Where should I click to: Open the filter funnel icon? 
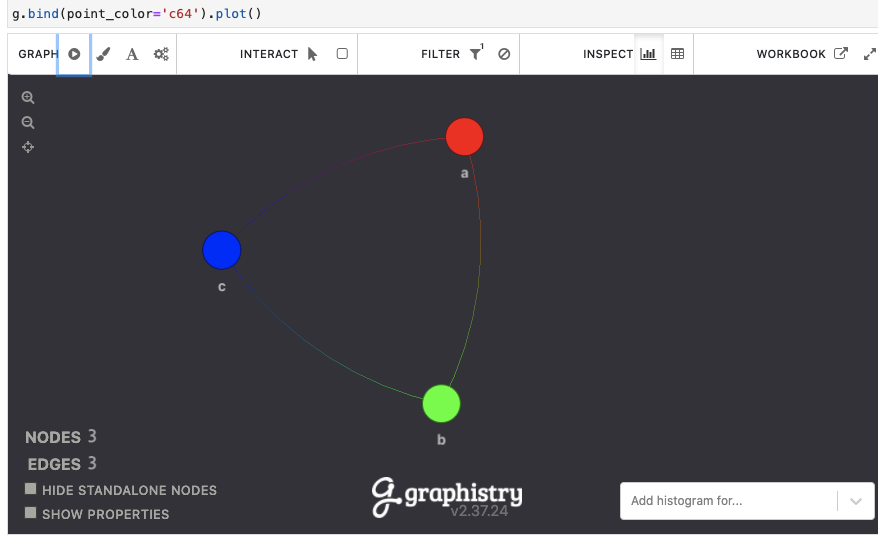475,54
